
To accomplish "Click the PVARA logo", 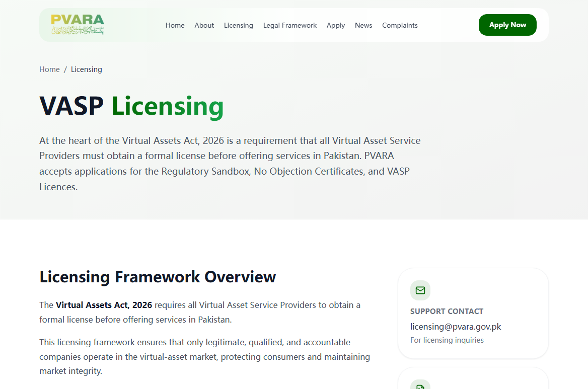I will click(78, 25).
